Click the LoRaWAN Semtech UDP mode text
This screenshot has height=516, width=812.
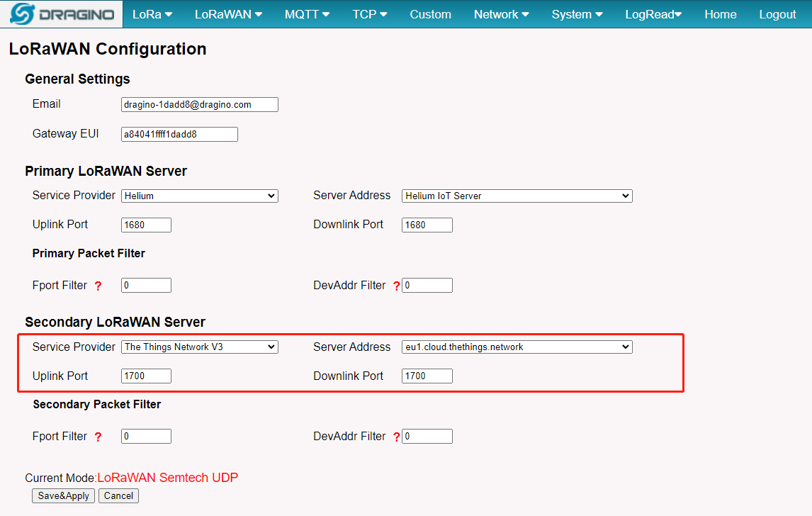[x=168, y=478]
